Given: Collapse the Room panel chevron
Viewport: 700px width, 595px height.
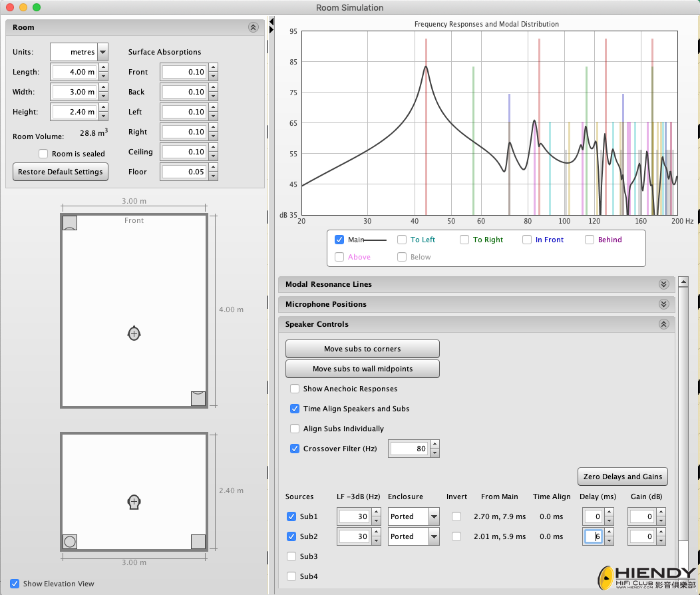Looking at the screenshot, I should pyautogui.click(x=253, y=27).
